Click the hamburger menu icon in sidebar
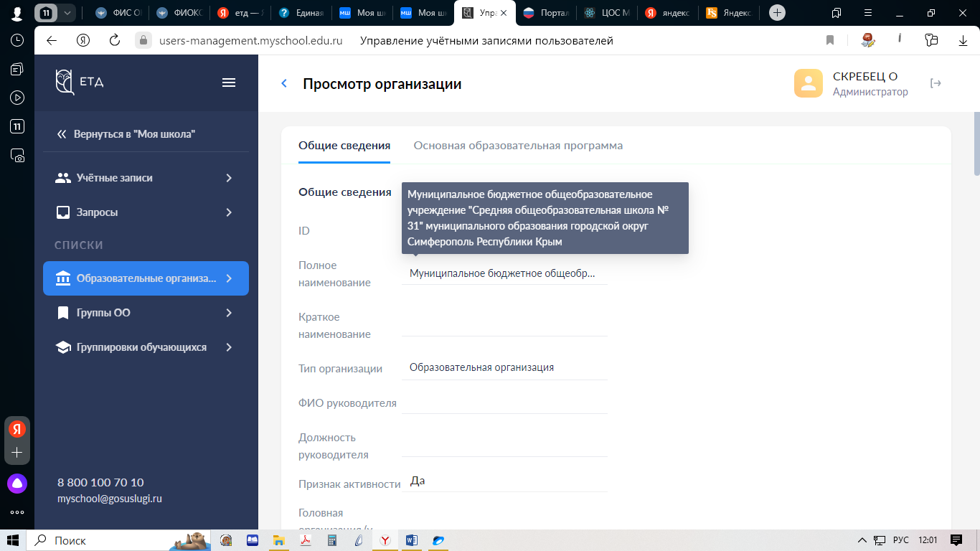980x551 pixels. [x=229, y=83]
